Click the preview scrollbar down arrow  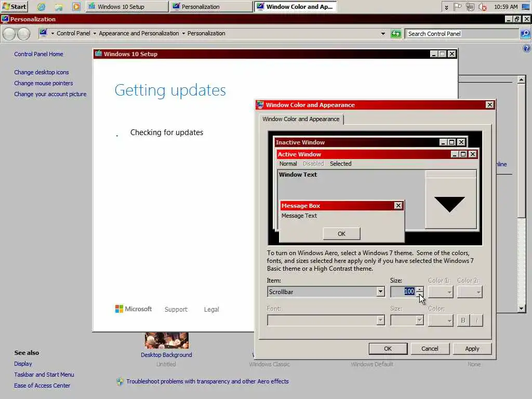tap(450, 203)
